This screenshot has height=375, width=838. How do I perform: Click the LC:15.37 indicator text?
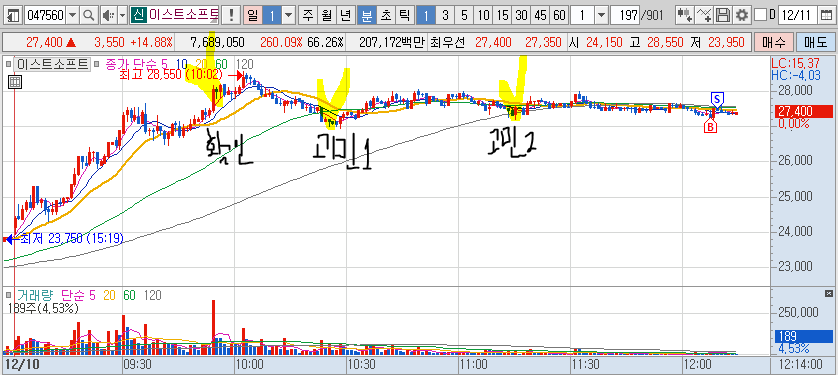(795, 64)
